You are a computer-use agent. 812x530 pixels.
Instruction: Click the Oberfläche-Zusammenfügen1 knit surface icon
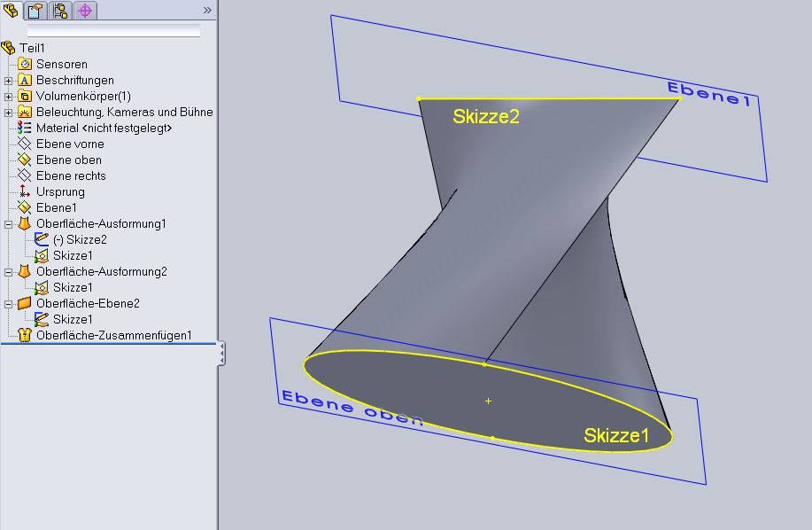pyautogui.click(x=25, y=336)
